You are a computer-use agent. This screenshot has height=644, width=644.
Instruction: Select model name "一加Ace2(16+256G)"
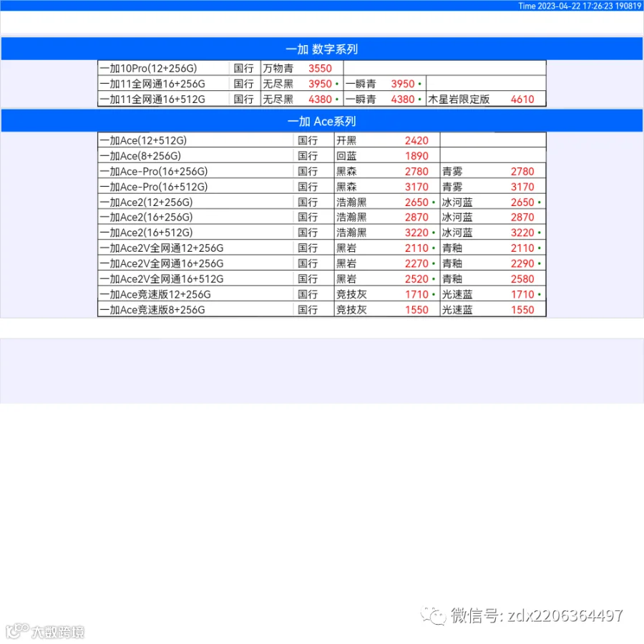(x=146, y=218)
